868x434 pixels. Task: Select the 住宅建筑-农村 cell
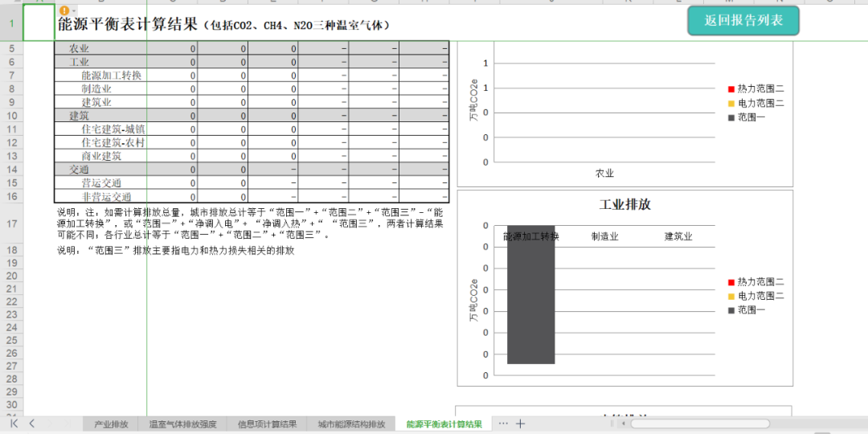point(100,142)
